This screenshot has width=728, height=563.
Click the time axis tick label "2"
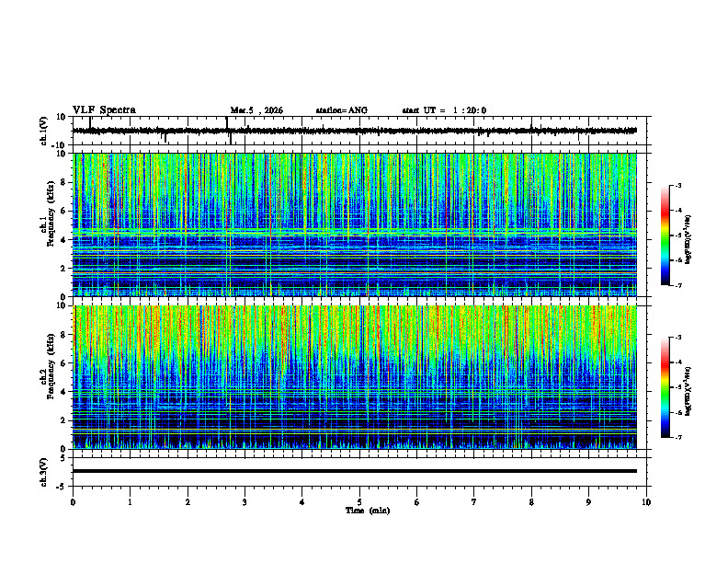[x=188, y=502]
